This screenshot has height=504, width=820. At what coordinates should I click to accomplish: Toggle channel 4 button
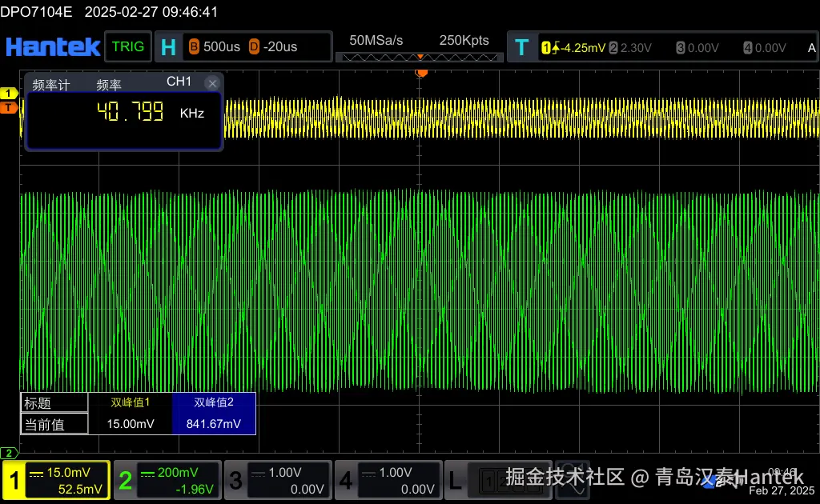pyautogui.click(x=346, y=481)
